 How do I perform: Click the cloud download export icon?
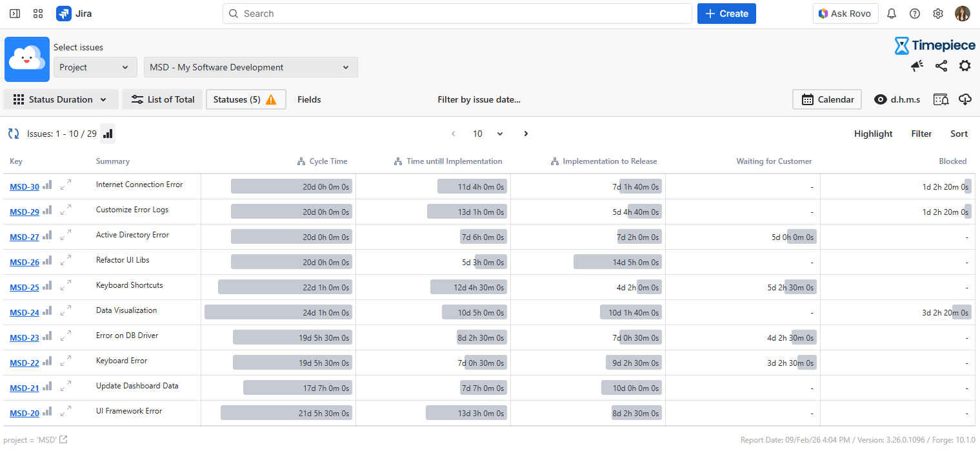click(965, 99)
